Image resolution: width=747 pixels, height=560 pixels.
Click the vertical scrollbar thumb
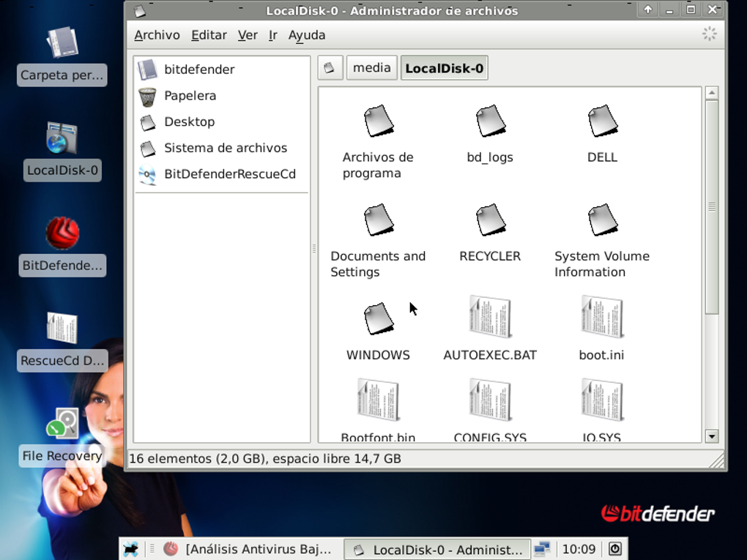pyautogui.click(x=712, y=206)
